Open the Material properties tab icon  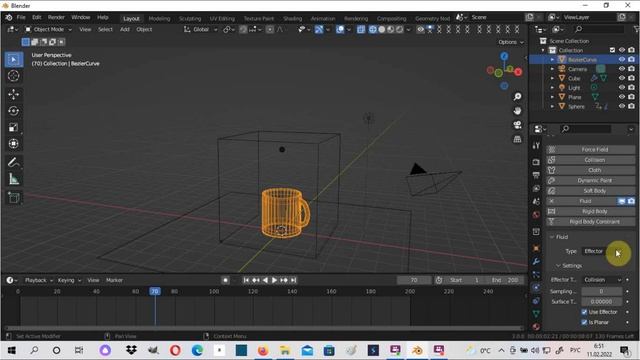tap(536, 327)
